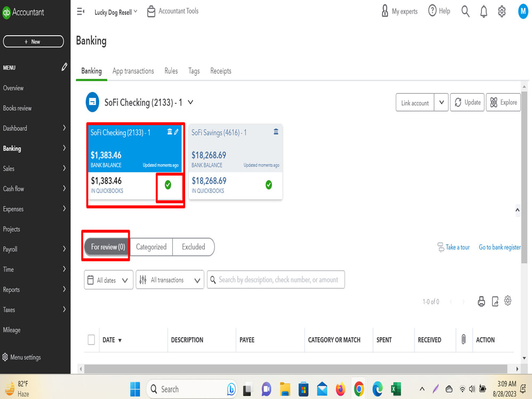Open File Explorer from taskbar
The height and width of the screenshot is (399, 532).
[x=285, y=389]
